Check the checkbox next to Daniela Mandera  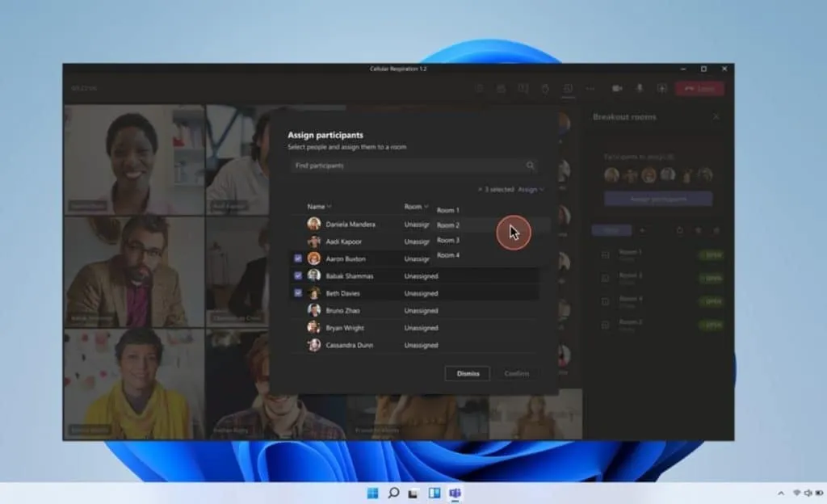coord(298,225)
